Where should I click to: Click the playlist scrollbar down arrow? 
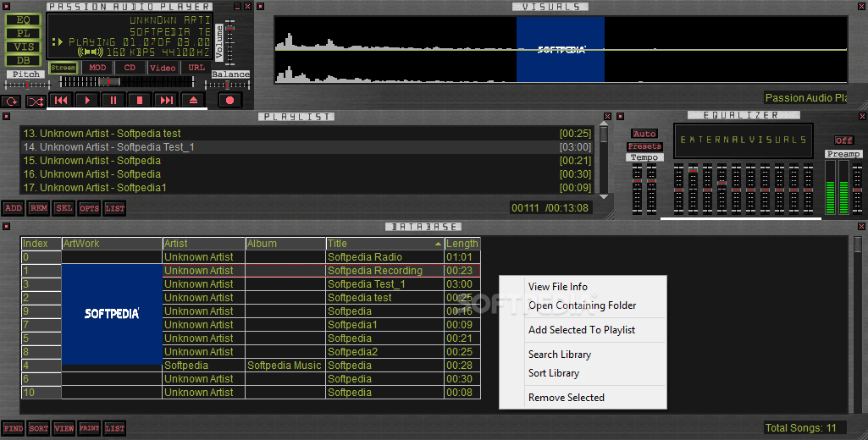point(604,196)
